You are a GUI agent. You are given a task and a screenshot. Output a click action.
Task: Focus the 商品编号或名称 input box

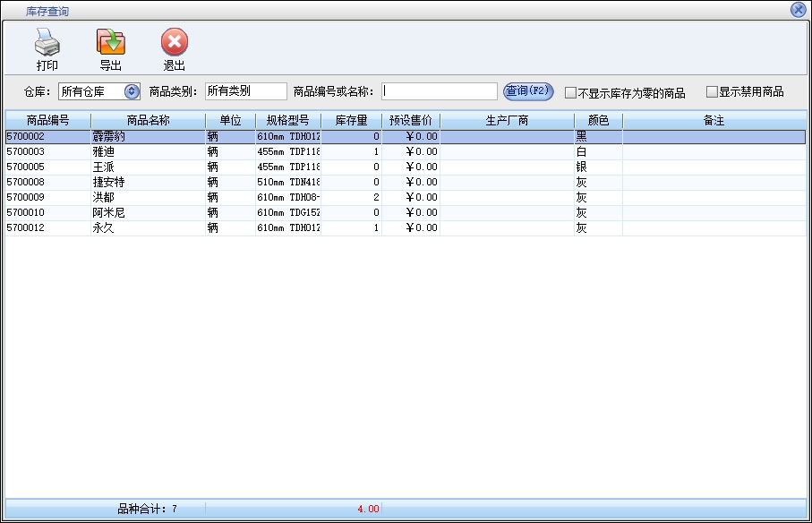pyautogui.click(x=439, y=91)
